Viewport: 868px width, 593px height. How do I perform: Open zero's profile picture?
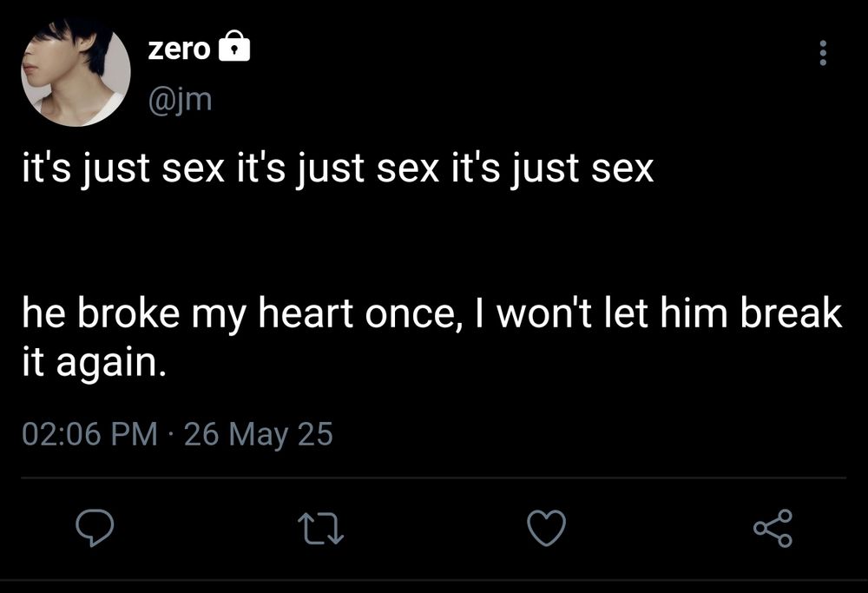coord(76,72)
